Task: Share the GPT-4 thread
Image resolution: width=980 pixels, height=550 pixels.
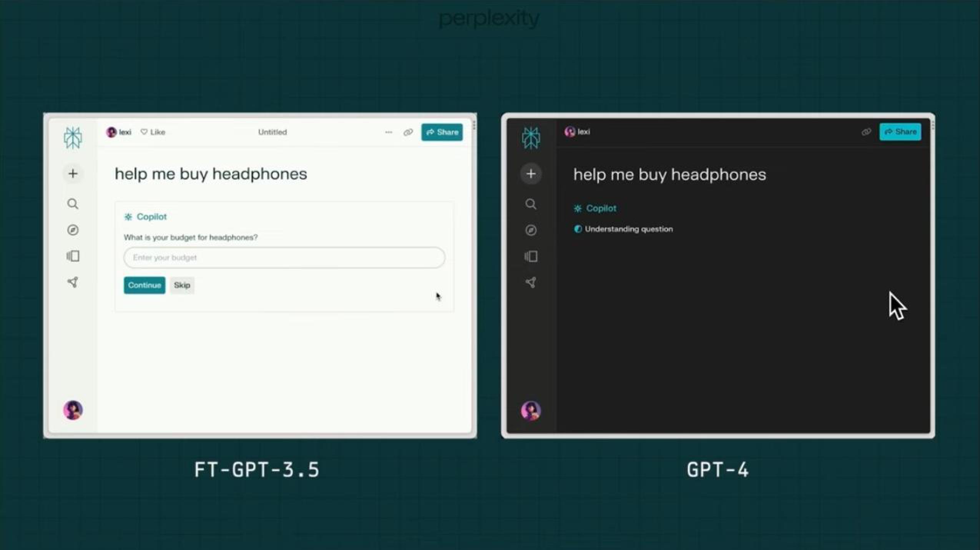Action: pyautogui.click(x=901, y=131)
